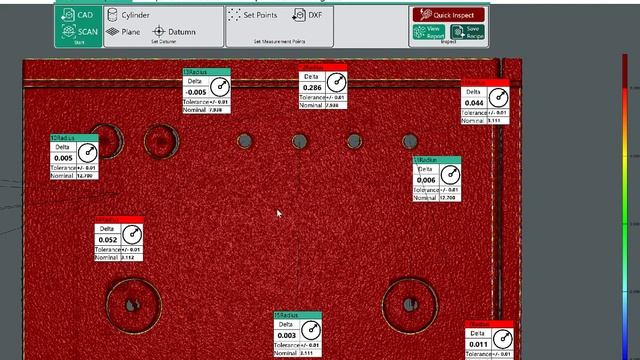Screen dimensions: 640x360
Task: Click the deviation color scale bar
Action: [x=625, y=207]
